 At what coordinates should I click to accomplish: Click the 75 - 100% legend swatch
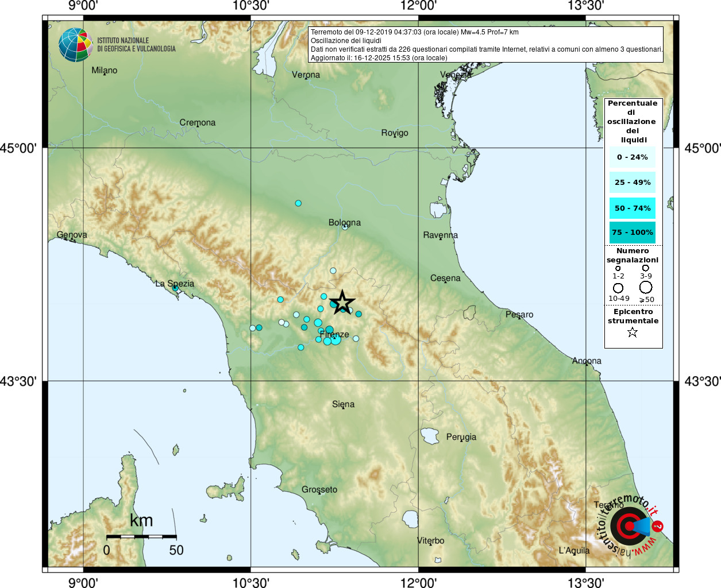pos(633,232)
